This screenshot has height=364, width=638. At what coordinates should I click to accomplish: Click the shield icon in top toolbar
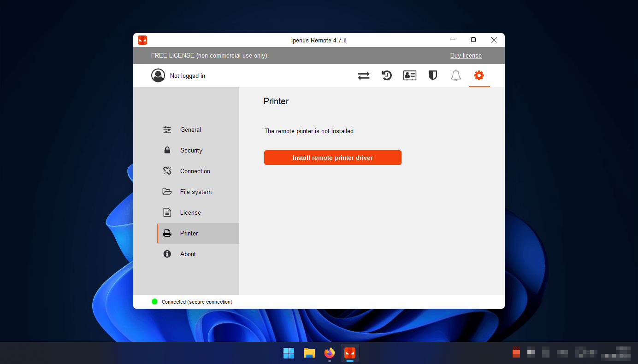433,76
